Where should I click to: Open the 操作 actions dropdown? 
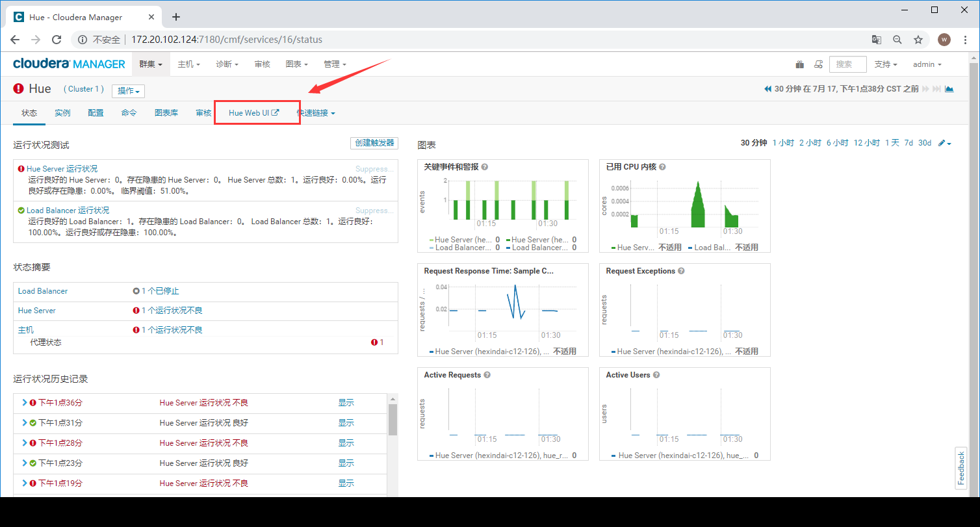tap(128, 91)
